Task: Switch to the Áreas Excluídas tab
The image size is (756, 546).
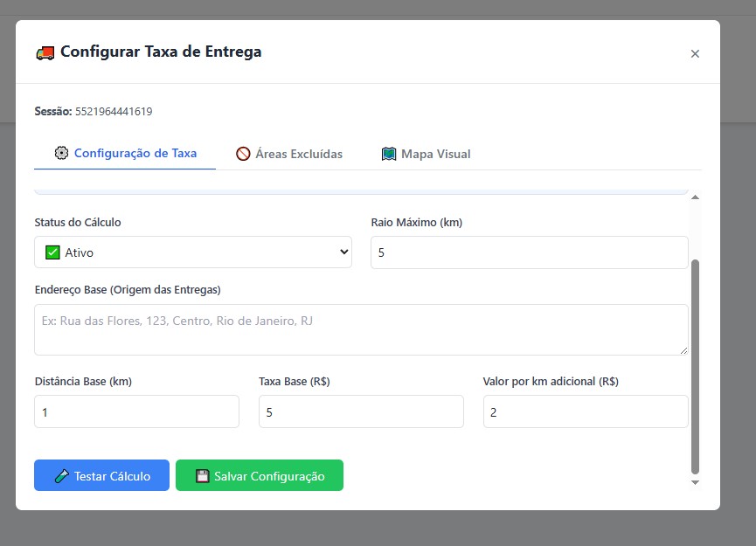Action: [288, 154]
